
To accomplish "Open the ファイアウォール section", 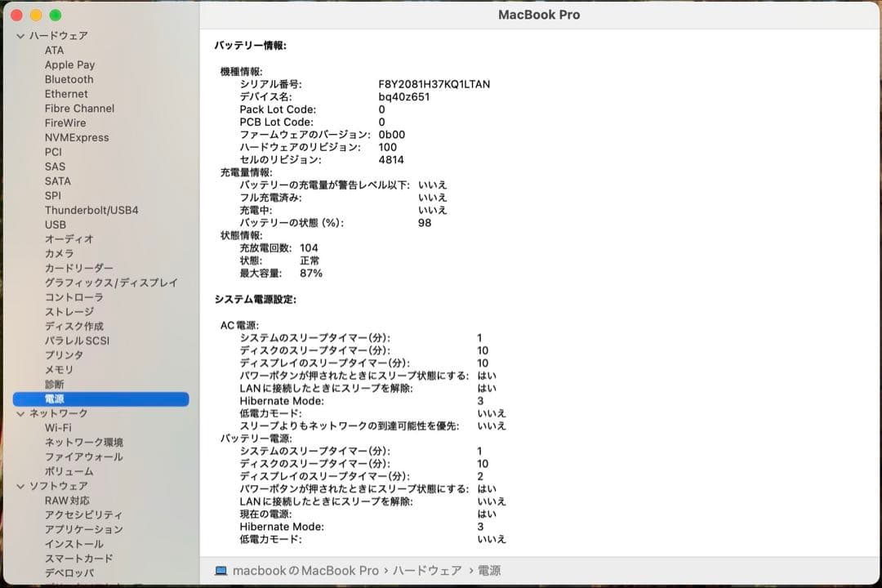I will 85,457.
